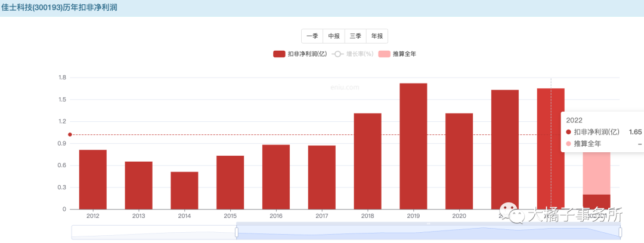This screenshot has width=644, height=243.
Task: Toggle the 增长率(%) legend series
Action: click(x=352, y=54)
